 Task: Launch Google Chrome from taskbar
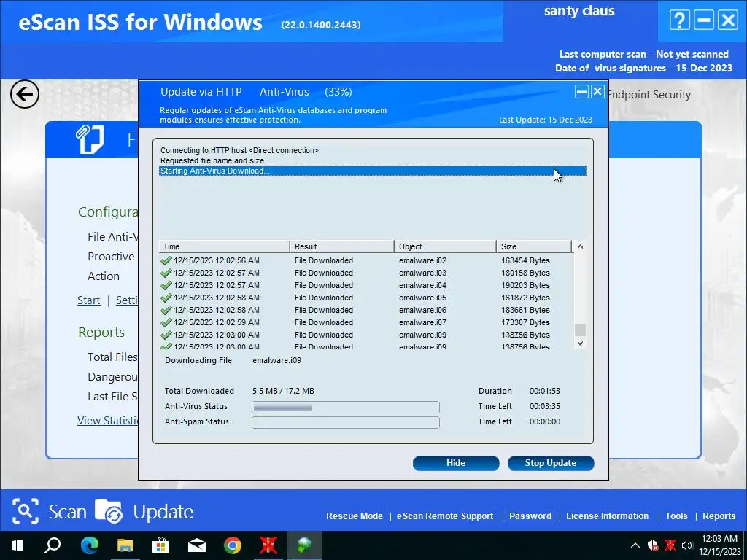(233, 545)
